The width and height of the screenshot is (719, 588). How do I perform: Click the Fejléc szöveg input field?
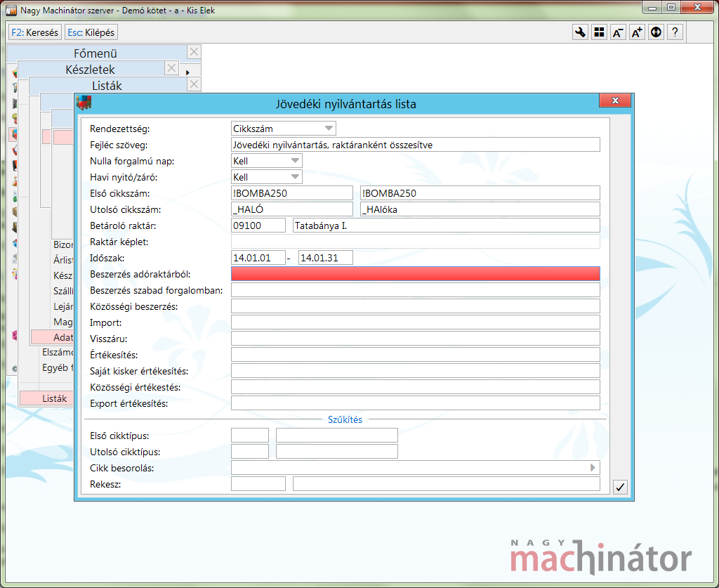pyautogui.click(x=416, y=145)
